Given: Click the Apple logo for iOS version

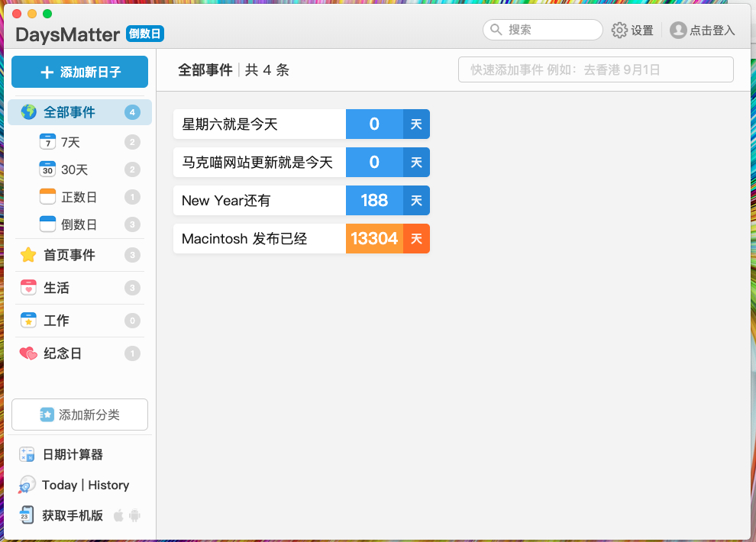Looking at the screenshot, I should click(x=118, y=515).
